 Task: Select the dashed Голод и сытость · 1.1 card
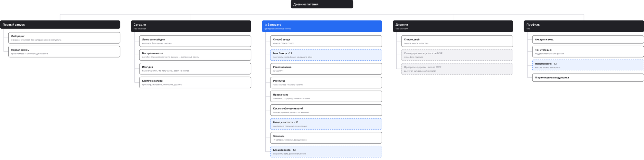(326, 124)
